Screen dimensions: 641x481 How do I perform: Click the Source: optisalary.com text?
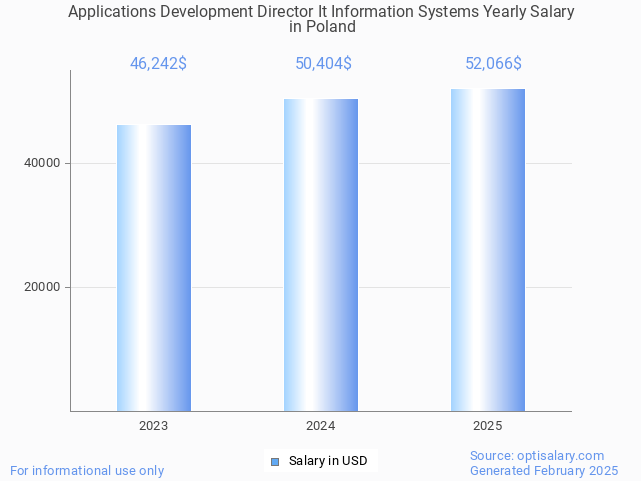[x=537, y=456]
